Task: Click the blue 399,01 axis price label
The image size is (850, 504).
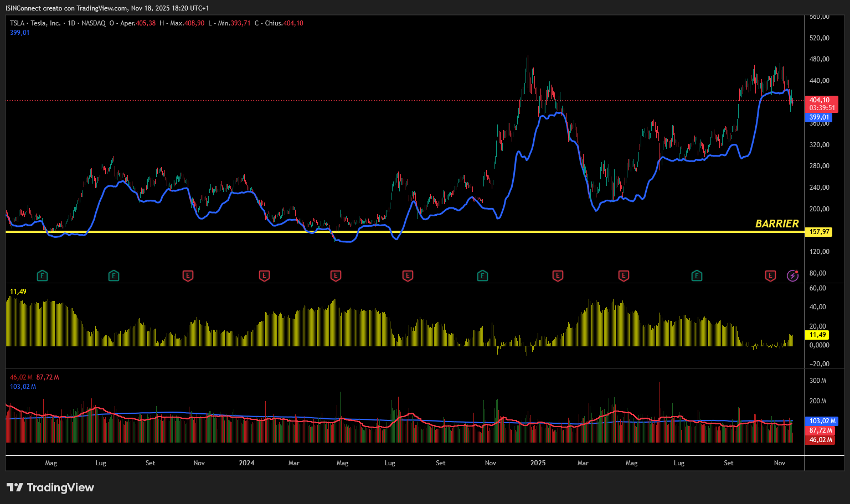Action: 820,117
